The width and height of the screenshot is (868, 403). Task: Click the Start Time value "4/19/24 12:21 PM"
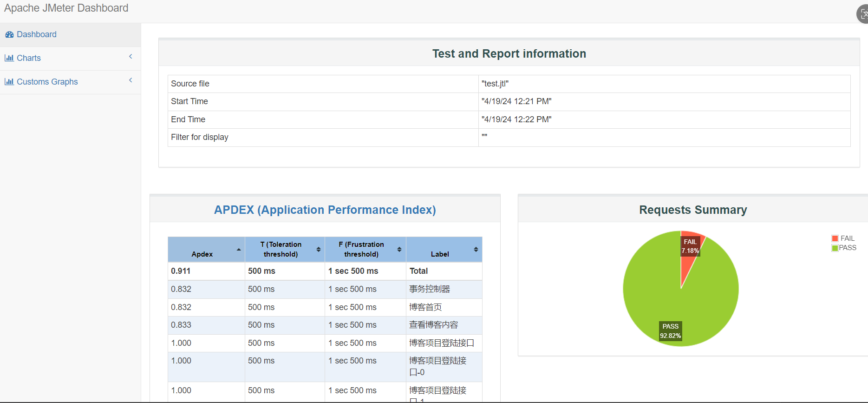(516, 101)
